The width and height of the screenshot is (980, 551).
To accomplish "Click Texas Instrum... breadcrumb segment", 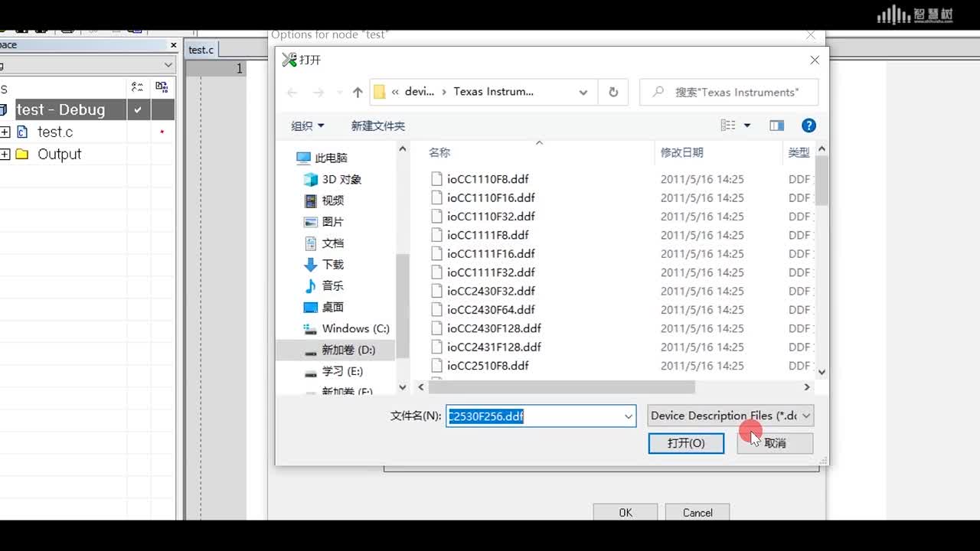I will click(494, 92).
